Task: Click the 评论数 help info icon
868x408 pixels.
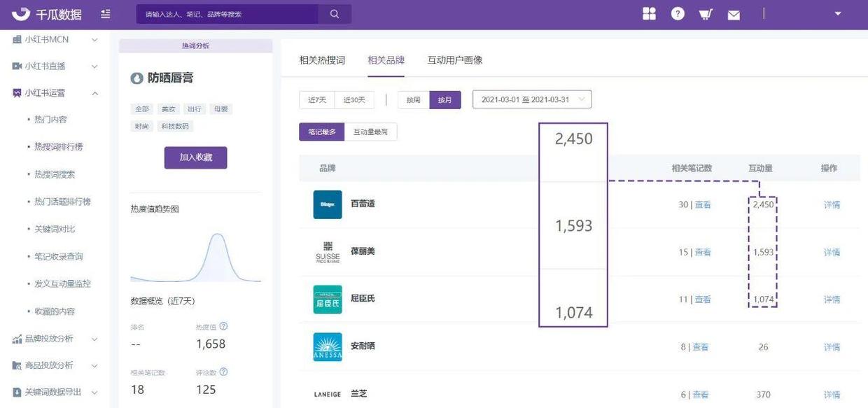Action: [x=223, y=372]
